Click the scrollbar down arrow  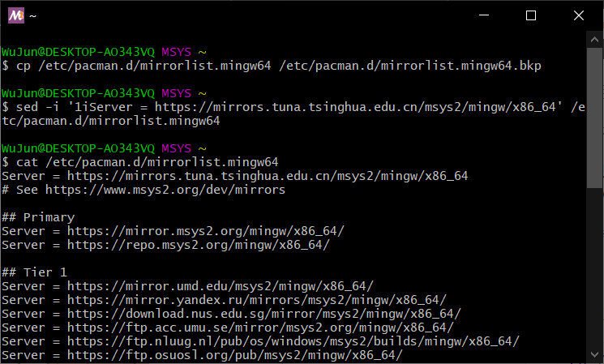click(594, 355)
